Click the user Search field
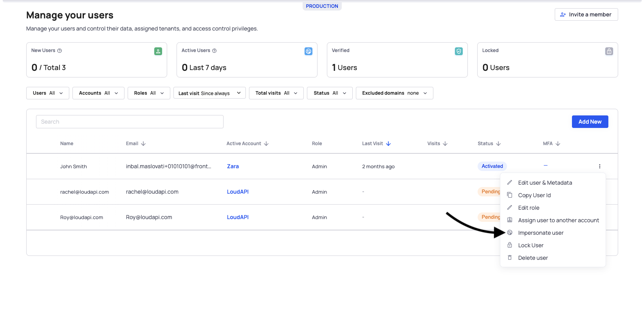Viewport: 644px width, 322px height. [130, 122]
